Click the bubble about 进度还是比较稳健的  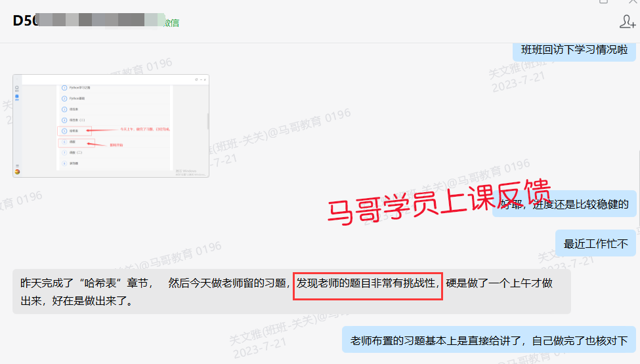pyautogui.click(x=564, y=204)
